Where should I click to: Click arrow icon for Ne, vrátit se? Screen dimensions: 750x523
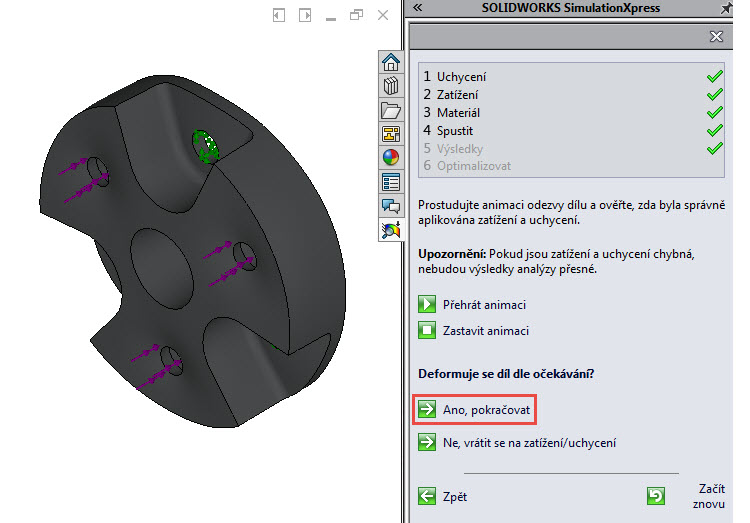pyautogui.click(x=427, y=442)
